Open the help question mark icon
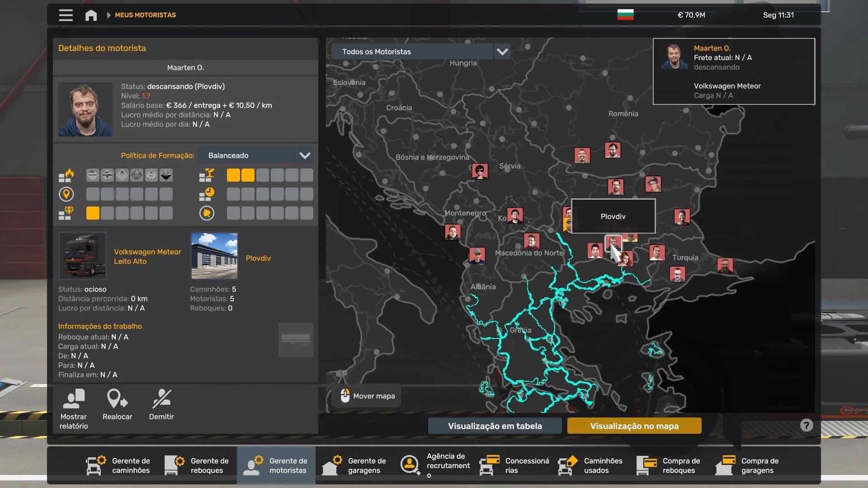The height and width of the screenshot is (488, 868). click(x=806, y=425)
